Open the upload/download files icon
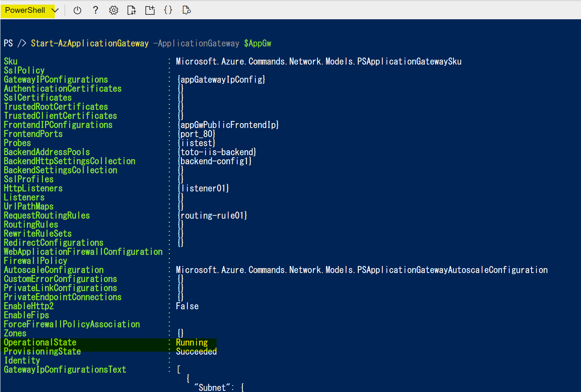 point(131,10)
